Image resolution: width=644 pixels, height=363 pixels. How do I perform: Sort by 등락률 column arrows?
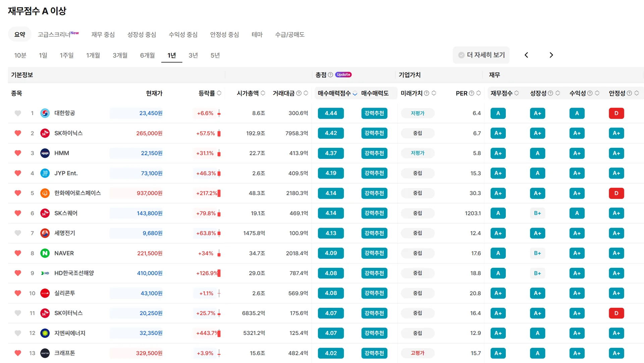(219, 93)
